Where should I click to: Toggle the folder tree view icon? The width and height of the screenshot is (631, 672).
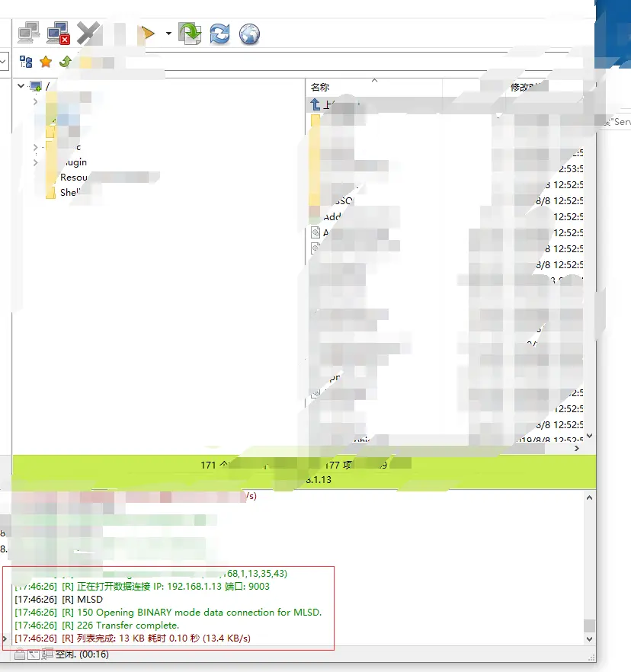pyautogui.click(x=26, y=62)
